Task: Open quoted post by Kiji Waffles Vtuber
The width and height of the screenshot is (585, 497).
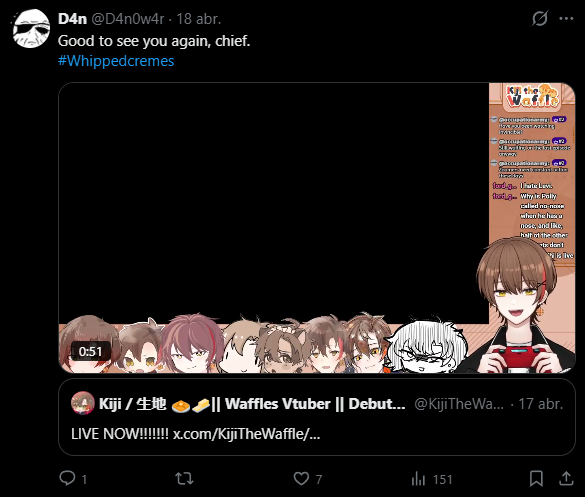Action: [x=317, y=417]
